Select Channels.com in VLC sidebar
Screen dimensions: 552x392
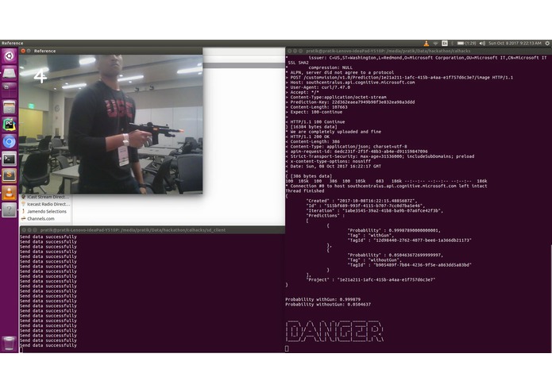pos(37,219)
